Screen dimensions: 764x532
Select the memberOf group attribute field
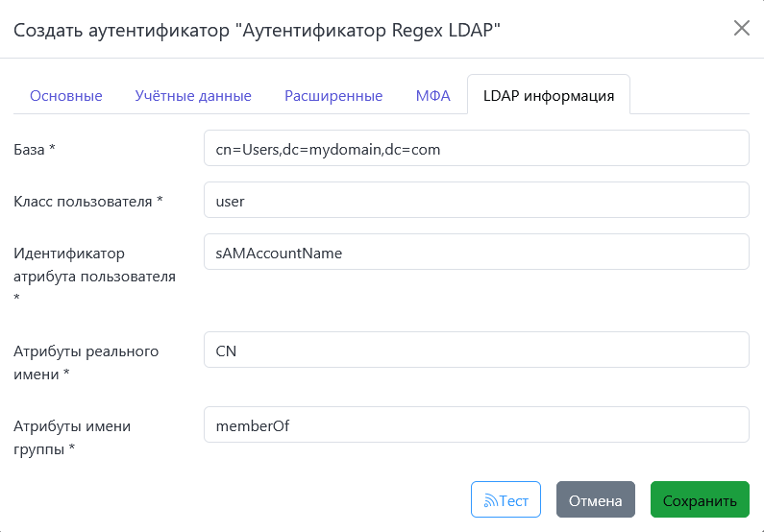click(x=476, y=425)
